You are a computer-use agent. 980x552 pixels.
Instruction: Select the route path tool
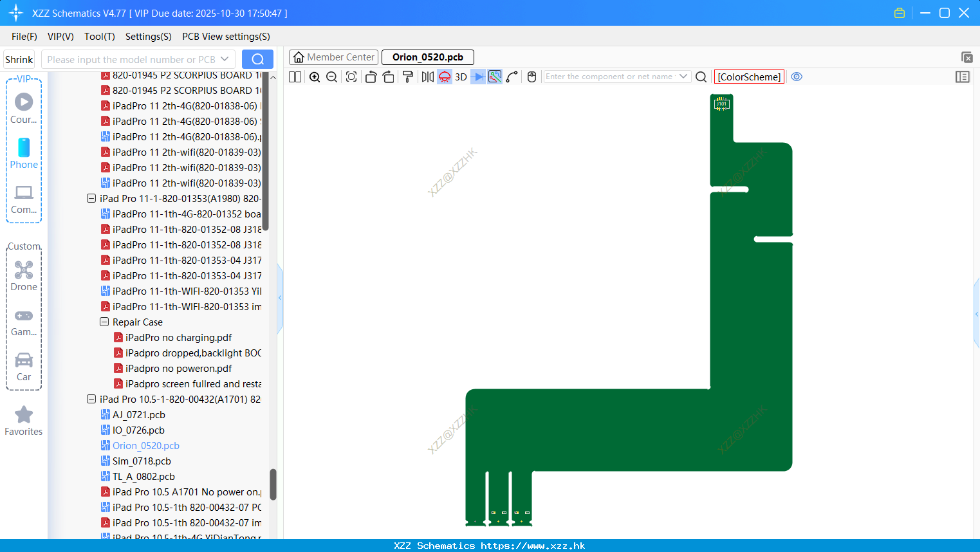[512, 77]
